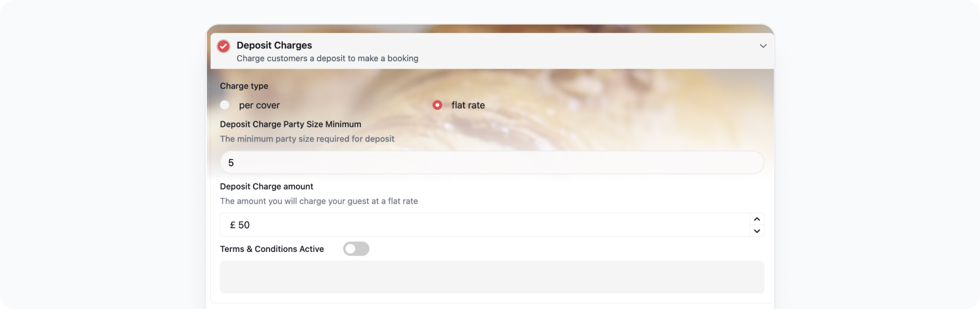Select the per cover radio button
The height and width of the screenshot is (309, 980).
[225, 105]
